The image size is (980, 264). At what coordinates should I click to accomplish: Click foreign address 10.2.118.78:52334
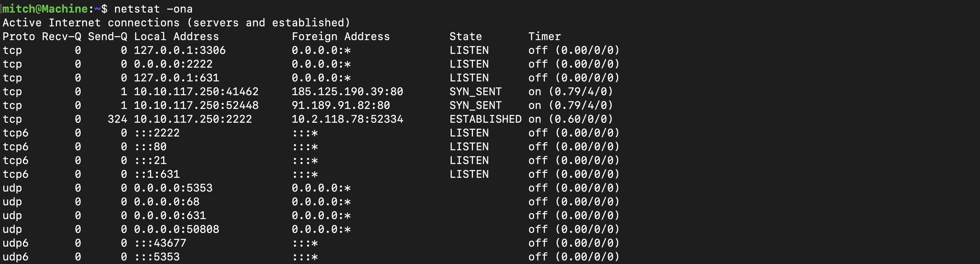tap(347, 119)
